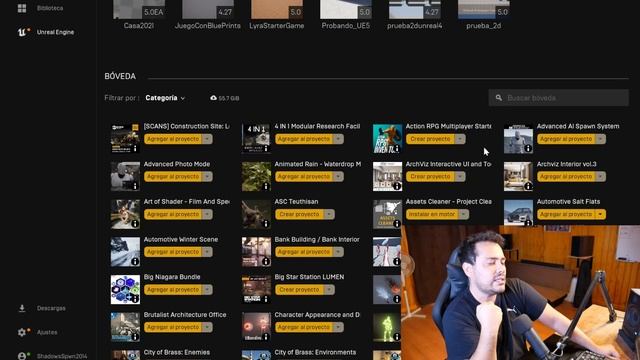Show info for Advanced Photo Mode
The width and height of the screenshot is (640, 360).
[x=135, y=186]
